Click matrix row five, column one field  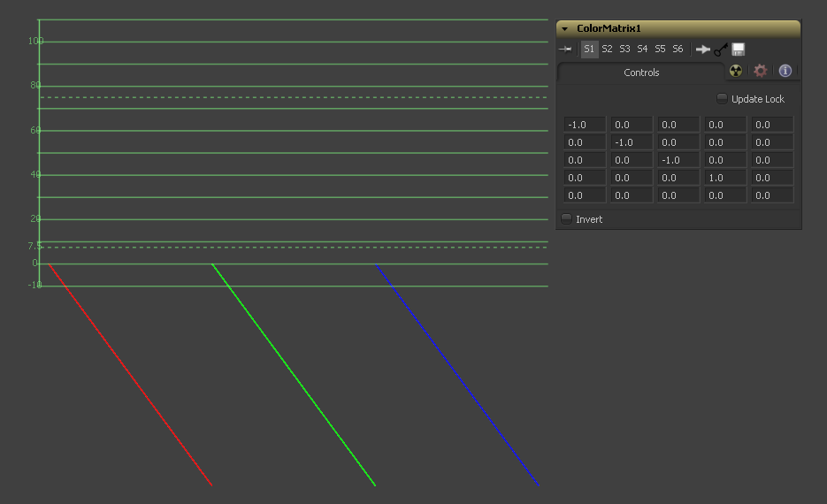[x=585, y=195]
